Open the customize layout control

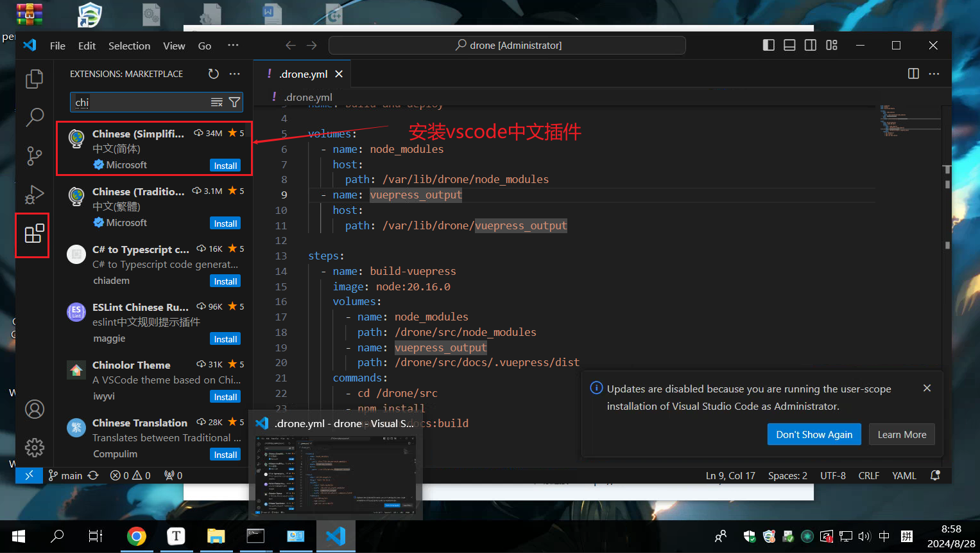832,45
